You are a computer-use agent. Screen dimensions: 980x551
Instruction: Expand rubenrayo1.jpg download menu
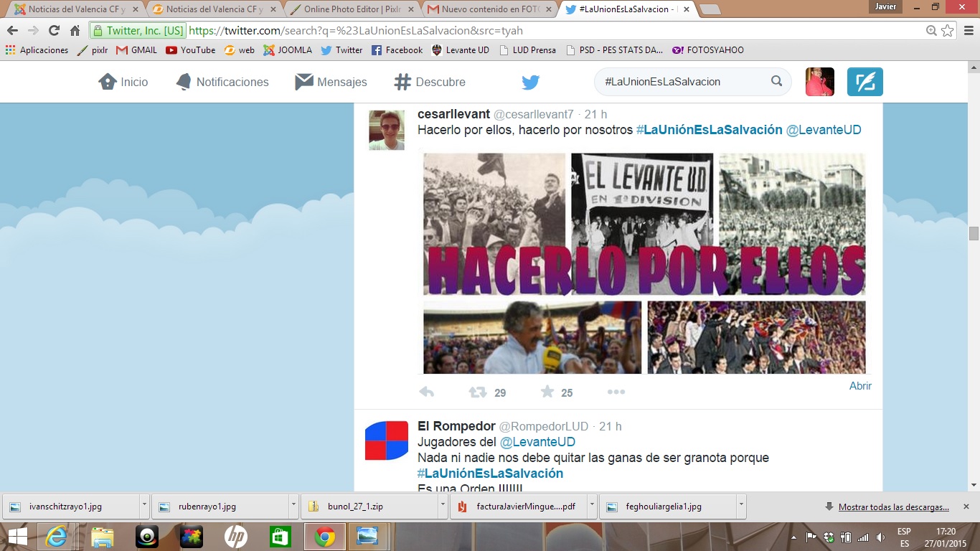(293, 506)
